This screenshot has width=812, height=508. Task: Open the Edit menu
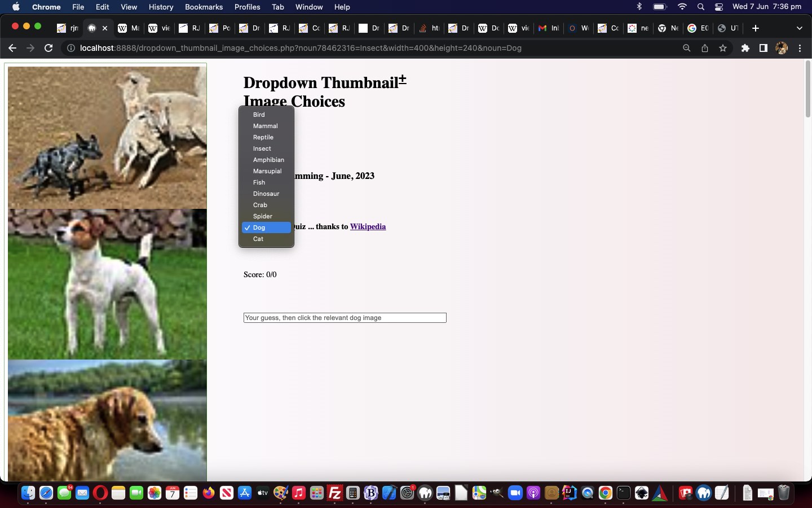click(103, 7)
